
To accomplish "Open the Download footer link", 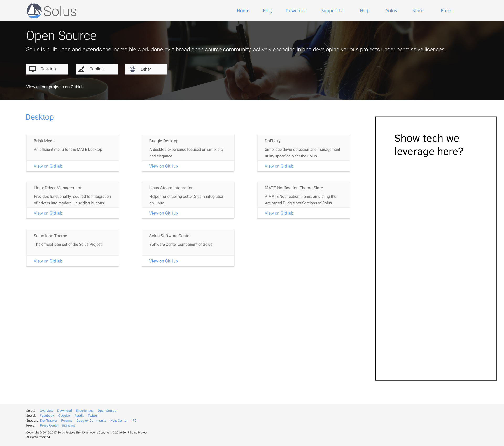I will 65,411.
